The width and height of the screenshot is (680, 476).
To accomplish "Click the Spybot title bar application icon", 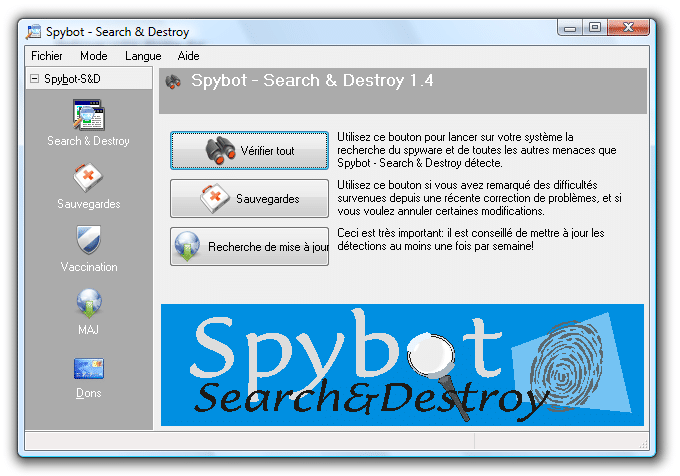I will pos(33,32).
